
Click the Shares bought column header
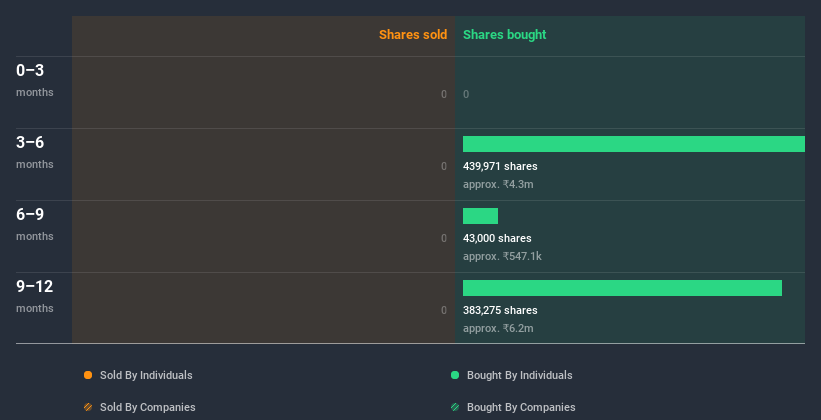click(504, 35)
